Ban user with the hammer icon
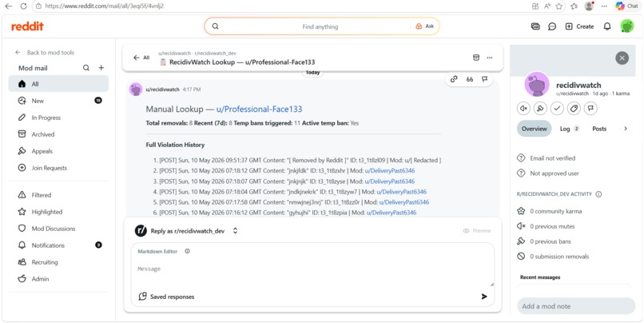Screen dimensions: 644x323 click(540, 109)
